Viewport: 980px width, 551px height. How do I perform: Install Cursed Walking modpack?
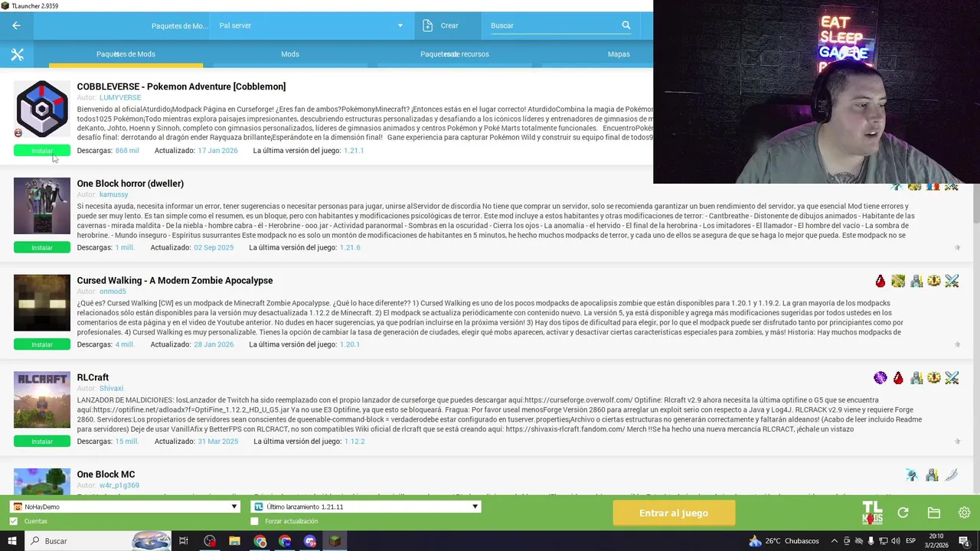(x=42, y=344)
